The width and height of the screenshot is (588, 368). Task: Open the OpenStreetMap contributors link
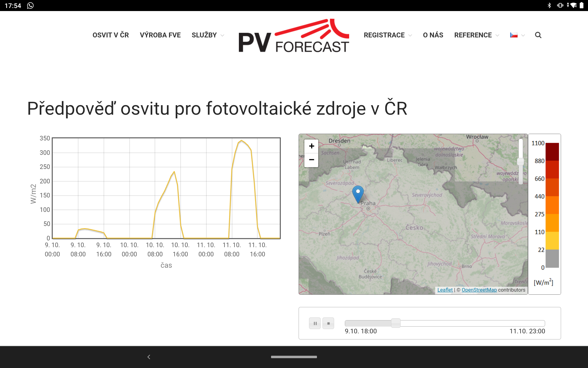[x=479, y=290]
